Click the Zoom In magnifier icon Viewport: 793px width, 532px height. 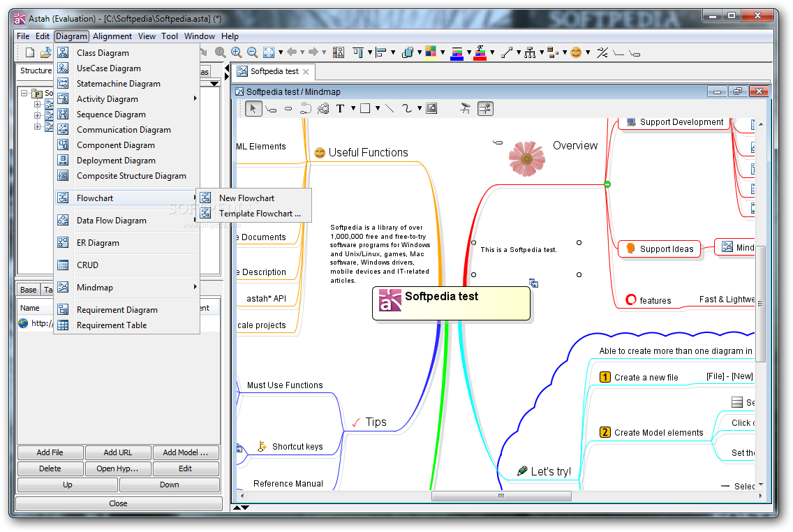pyautogui.click(x=236, y=52)
